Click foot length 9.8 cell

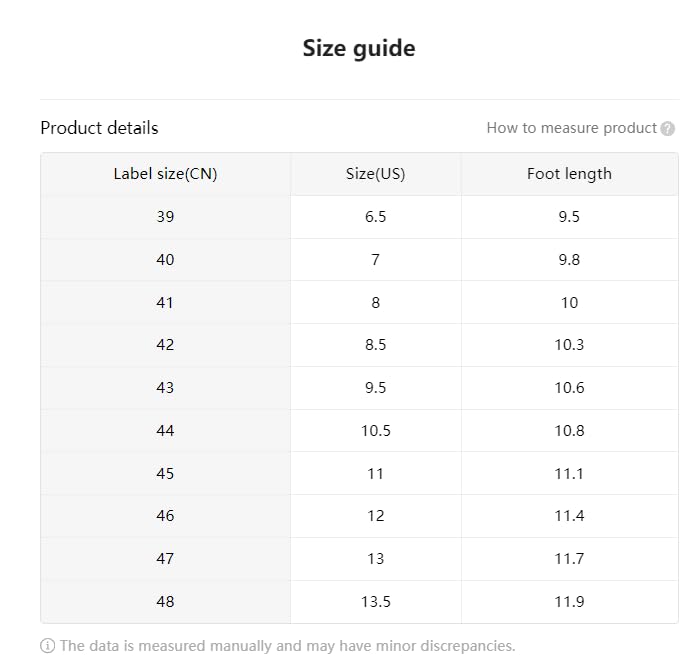[x=569, y=260]
